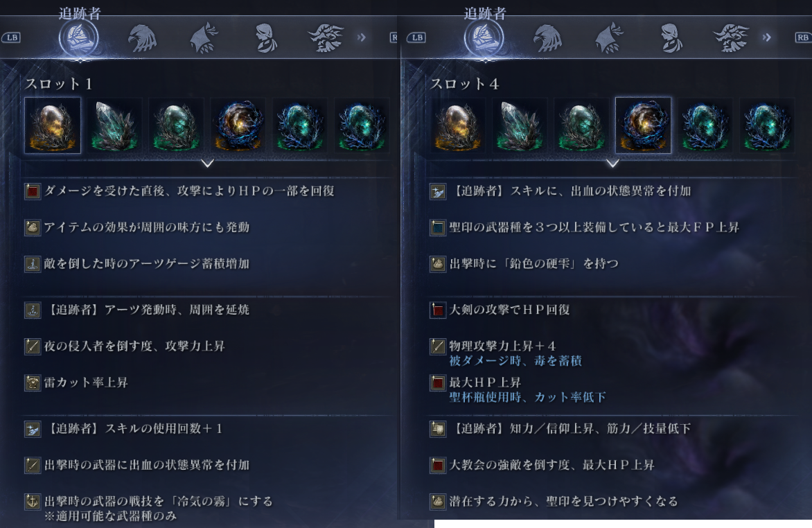
Task: Expand relic list with chevron under Slot 4
Action: [x=612, y=164]
